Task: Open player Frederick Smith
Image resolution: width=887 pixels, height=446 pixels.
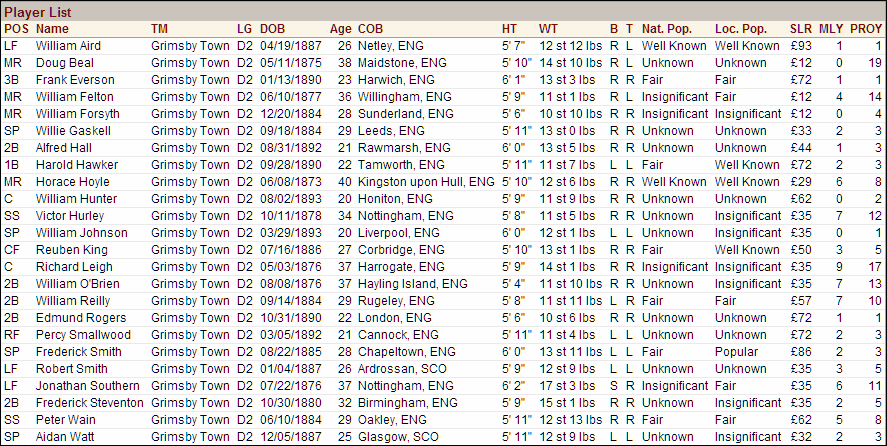Action: click(x=79, y=351)
